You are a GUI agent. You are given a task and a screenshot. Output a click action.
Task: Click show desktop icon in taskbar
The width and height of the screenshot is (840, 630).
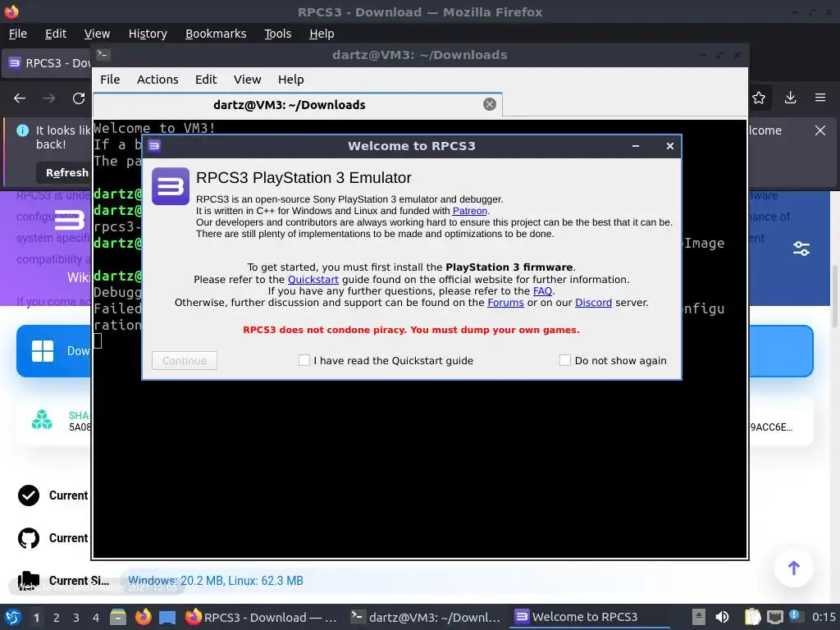[167, 617]
